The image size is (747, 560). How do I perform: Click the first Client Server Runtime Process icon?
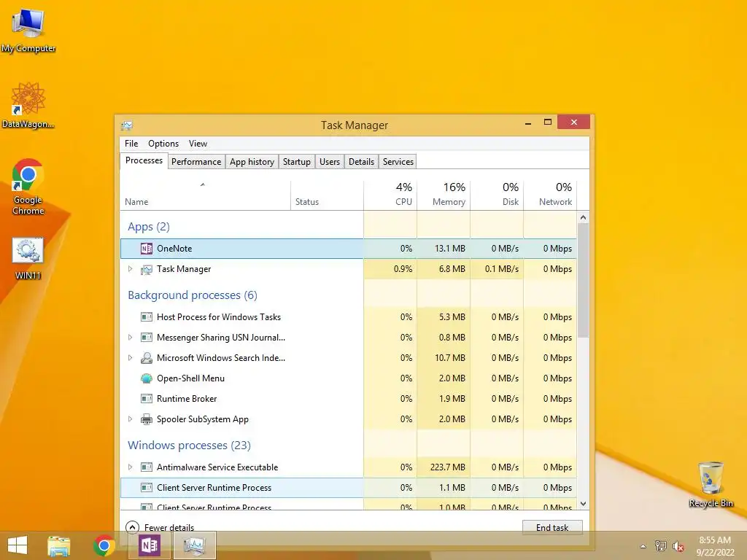(146, 488)
